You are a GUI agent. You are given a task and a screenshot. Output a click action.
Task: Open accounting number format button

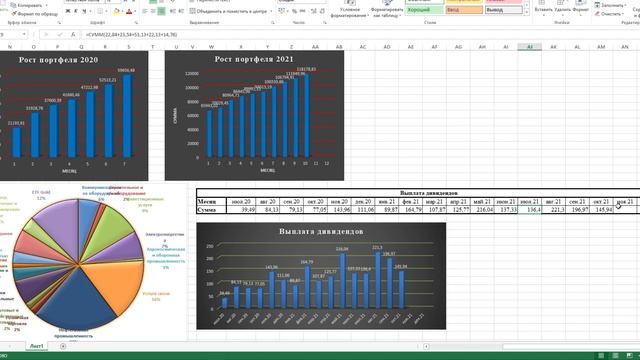282,11
